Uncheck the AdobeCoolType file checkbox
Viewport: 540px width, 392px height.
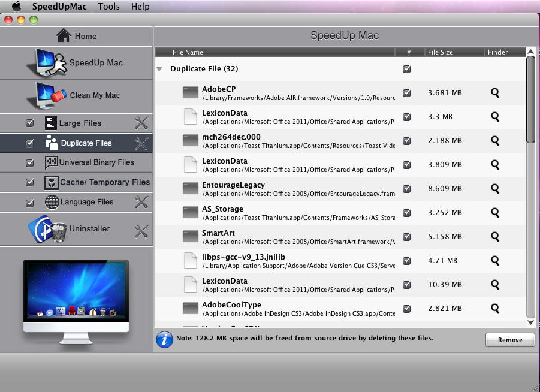click(x=407, y=309)
